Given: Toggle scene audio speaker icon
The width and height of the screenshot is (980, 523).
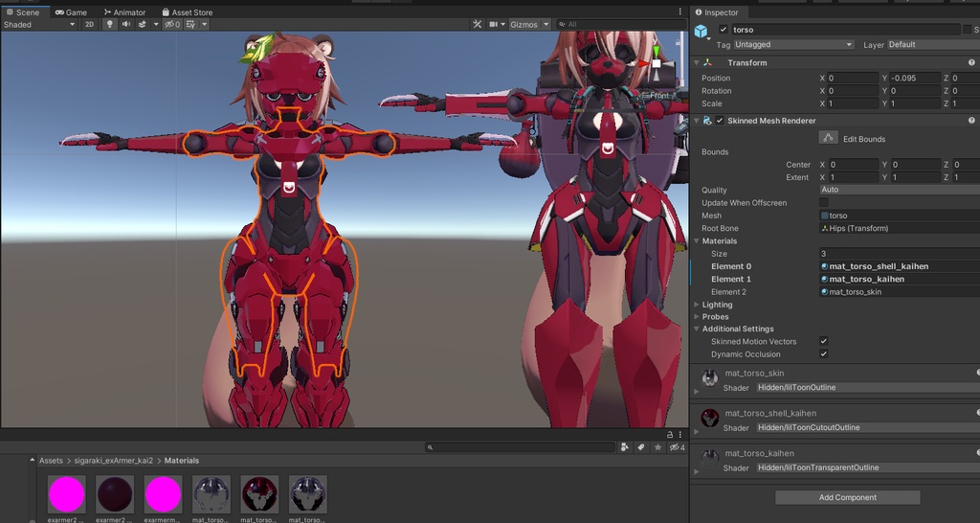Looking at the screenshot, I should 125,24.
